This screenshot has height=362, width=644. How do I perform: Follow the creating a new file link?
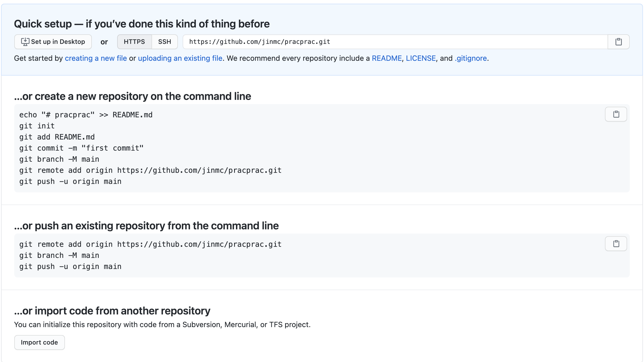(96, 58)
